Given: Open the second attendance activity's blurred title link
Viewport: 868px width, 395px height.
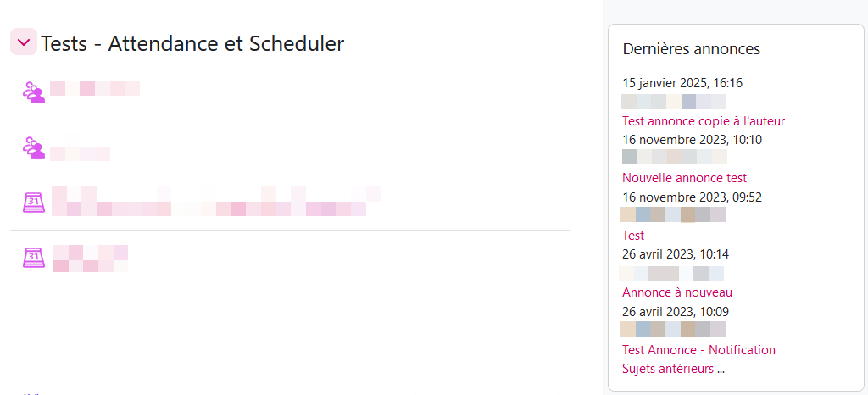Looking at the screenshot, I should (80, 153).
